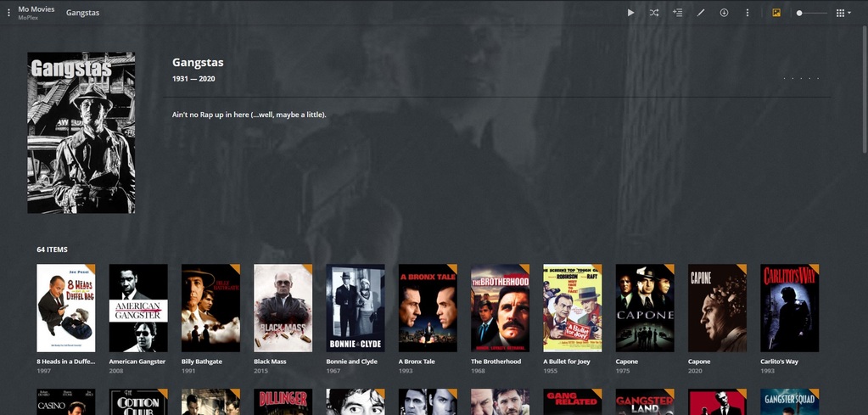Play the Gangstas collection
The image size is (868, 415).
(630, 13)
